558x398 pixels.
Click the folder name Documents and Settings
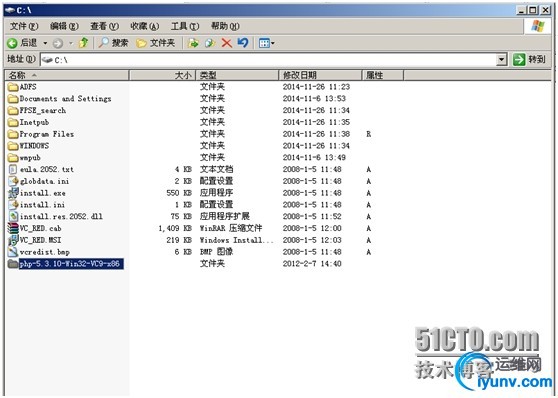65,99
